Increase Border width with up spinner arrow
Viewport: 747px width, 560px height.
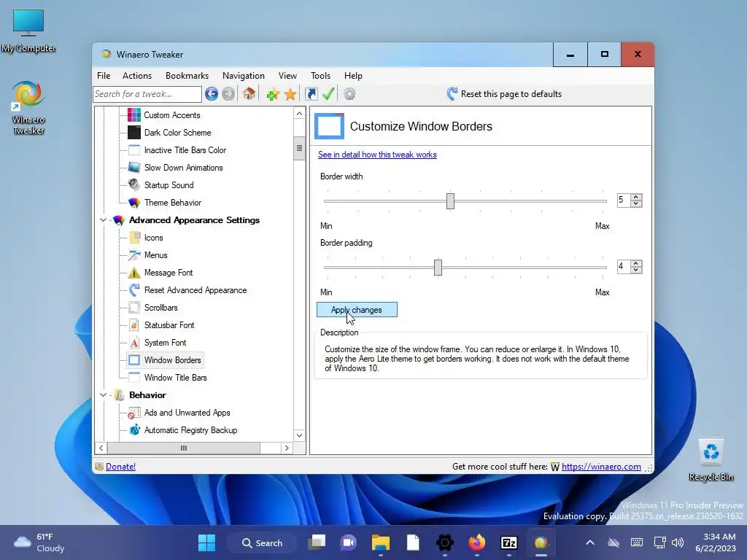tap(636, 197)
